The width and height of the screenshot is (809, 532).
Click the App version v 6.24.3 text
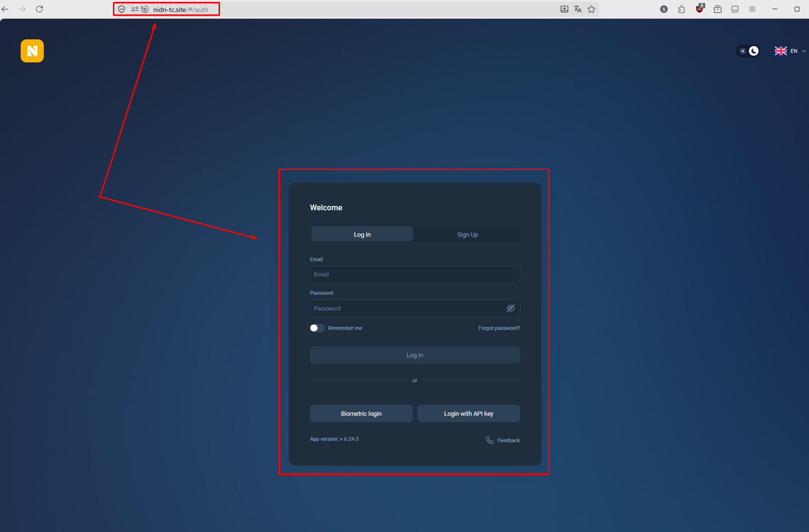click(334, 439)
